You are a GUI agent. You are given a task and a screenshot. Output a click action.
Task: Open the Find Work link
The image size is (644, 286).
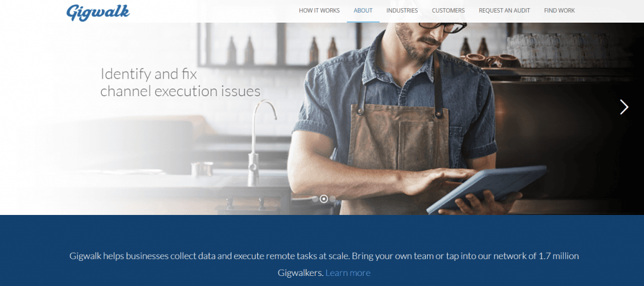(559, 11)
